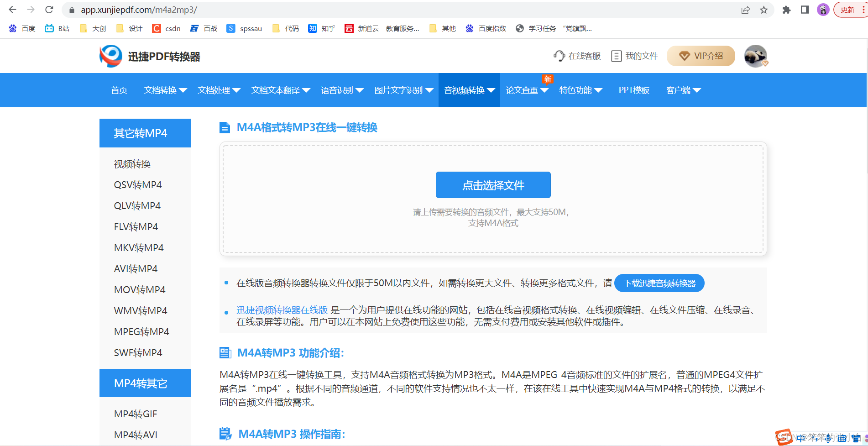Image resolution: width=868 pixels, height=446 pixels.
Task: Click the 其它转MP4 sidebar header
Action: [145, 133]
